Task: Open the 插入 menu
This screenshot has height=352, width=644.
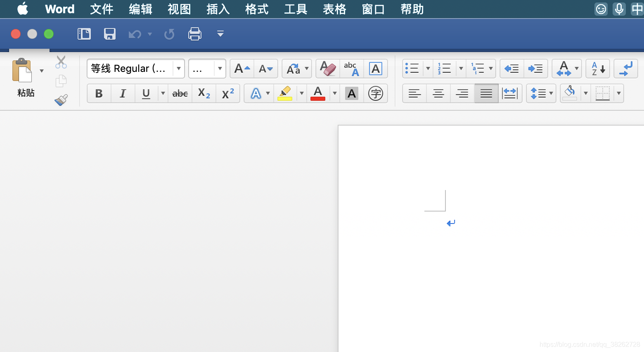Action: (x=218, y=9)
